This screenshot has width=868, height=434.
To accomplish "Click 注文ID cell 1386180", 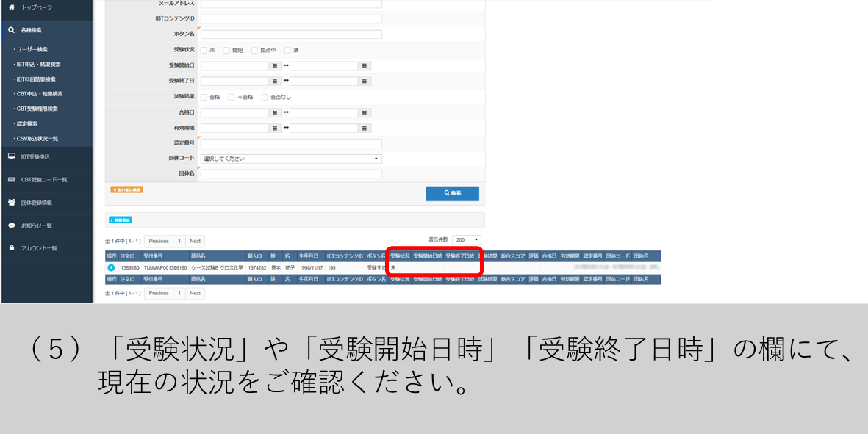I will [130, 267].
